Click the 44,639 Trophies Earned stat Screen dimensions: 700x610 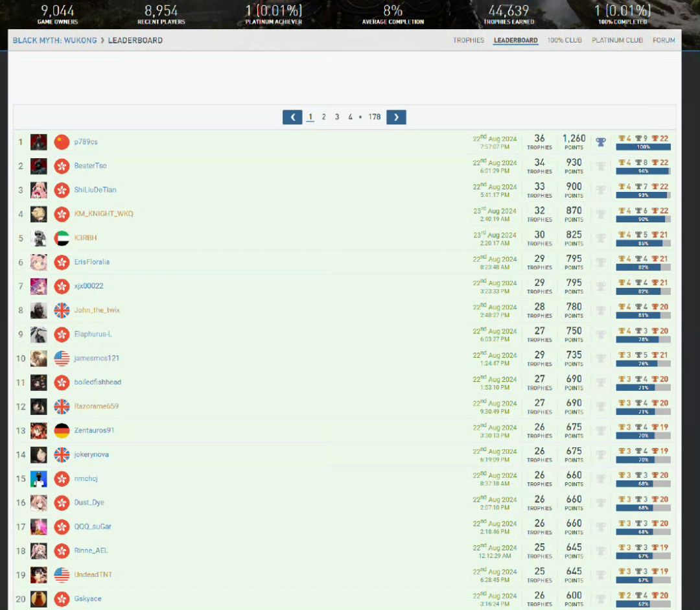click(509, 14)
